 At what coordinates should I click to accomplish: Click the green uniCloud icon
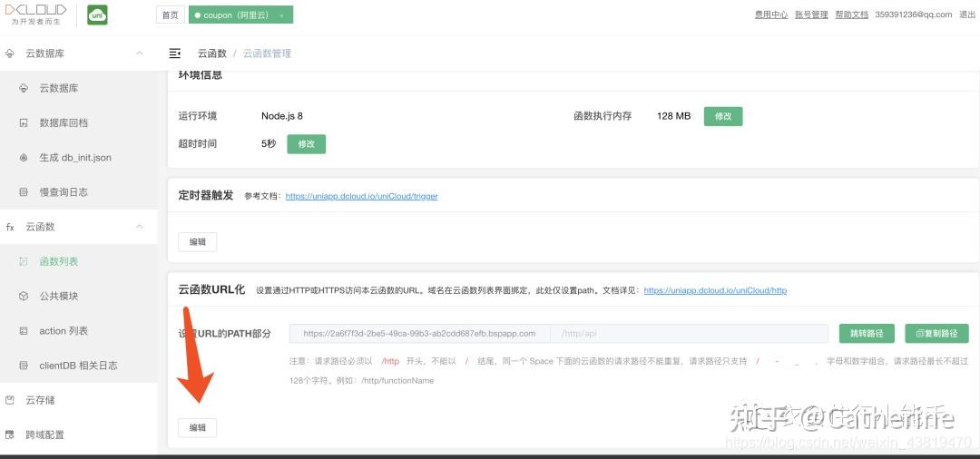coord(97,15)
